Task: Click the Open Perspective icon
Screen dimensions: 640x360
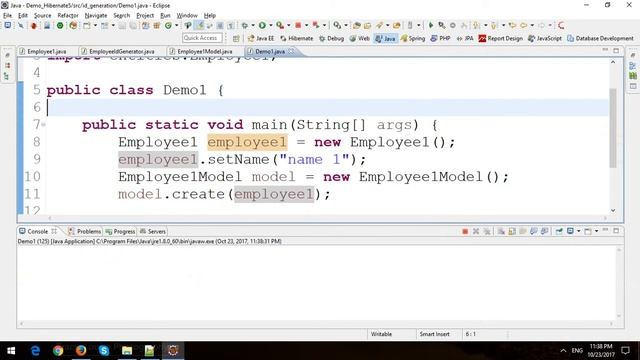Action: click(x=236, y=38)
